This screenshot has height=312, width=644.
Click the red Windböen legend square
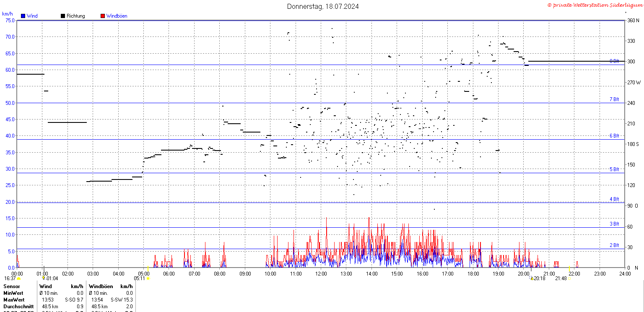[x=103, y=16]
